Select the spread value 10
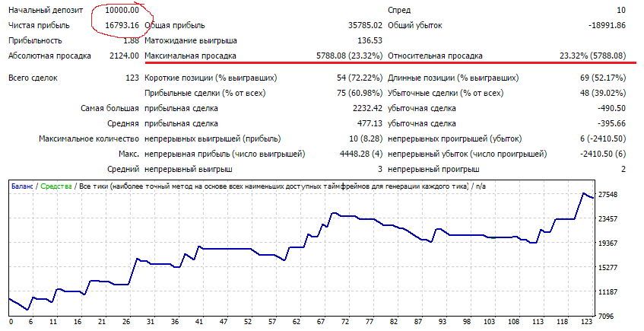644x331 pixels. [x=621, y=10]
